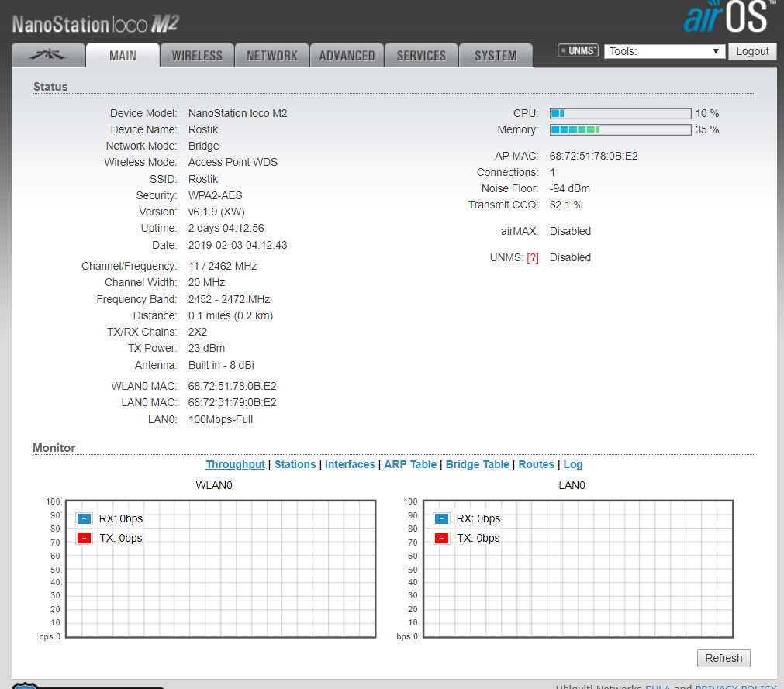Select the AP MAC value 68:72:51:78:0B:E2

593,156
